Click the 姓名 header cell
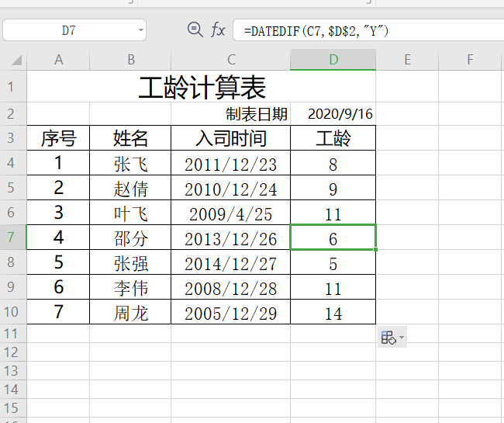The image size is (504, 423). coord(130,138)
